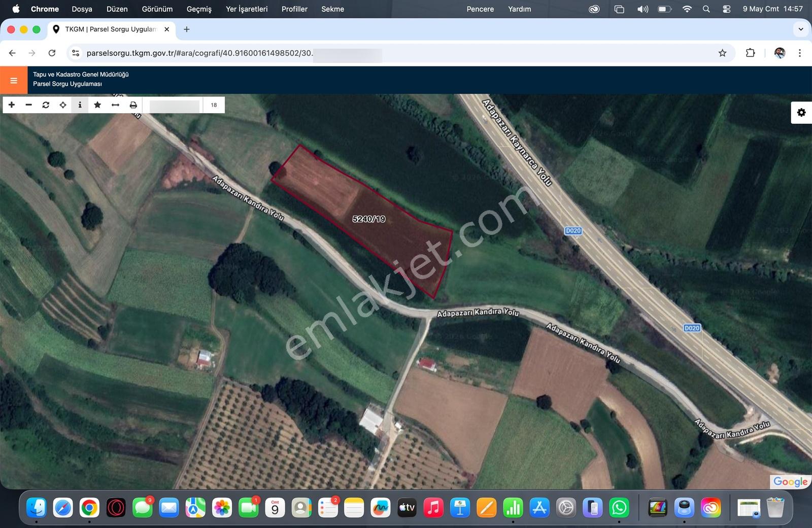Select the parcel info tool
This screenshot has width=812, height=528.
[x=80, y=105]
